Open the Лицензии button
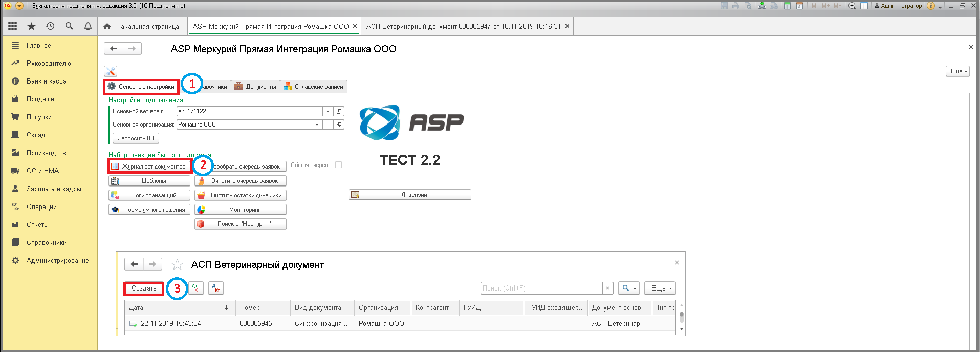This screenshot has height=352, width=980. tap(410, 195)
